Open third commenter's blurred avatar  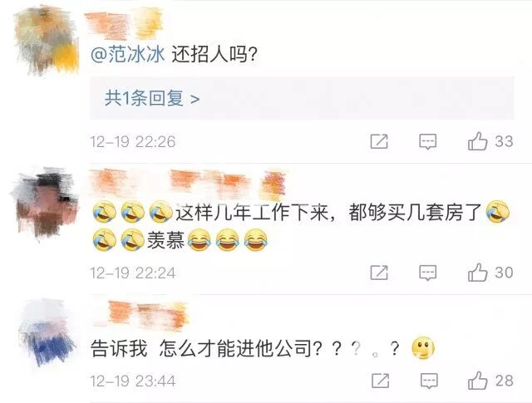[x=47, y=332]
